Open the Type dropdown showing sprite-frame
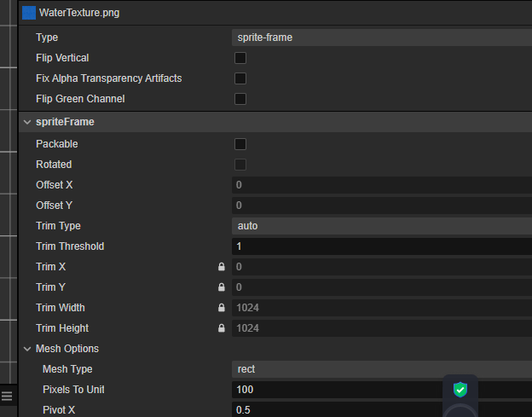This screenshot has width=532, height=417. pyautogui.click(x=382, y=38)
